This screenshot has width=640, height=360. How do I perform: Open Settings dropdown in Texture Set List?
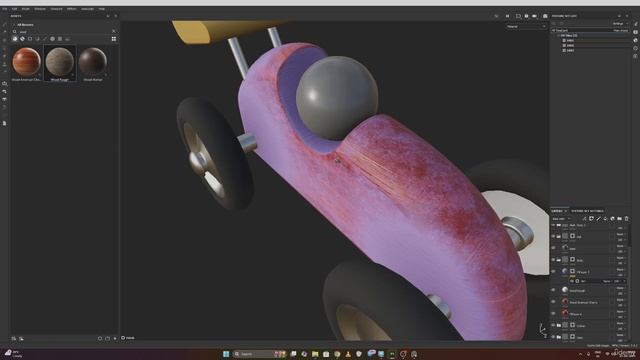pos(620,24)
